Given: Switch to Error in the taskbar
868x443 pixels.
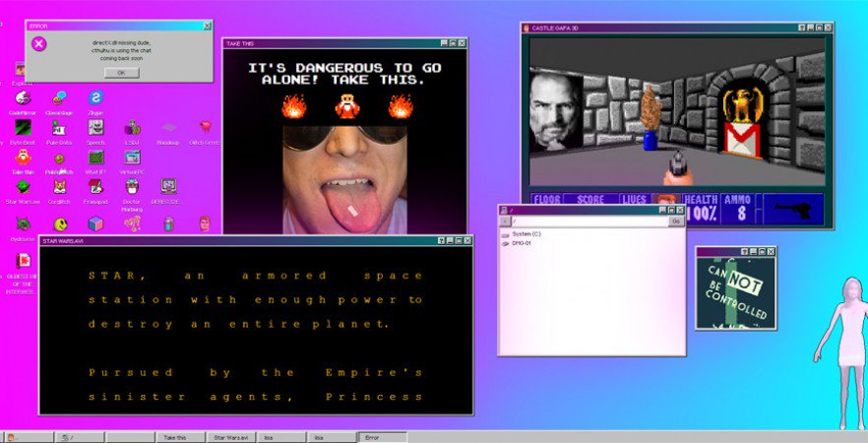Looking at the screenshot, I should click(x=382, y=437).
